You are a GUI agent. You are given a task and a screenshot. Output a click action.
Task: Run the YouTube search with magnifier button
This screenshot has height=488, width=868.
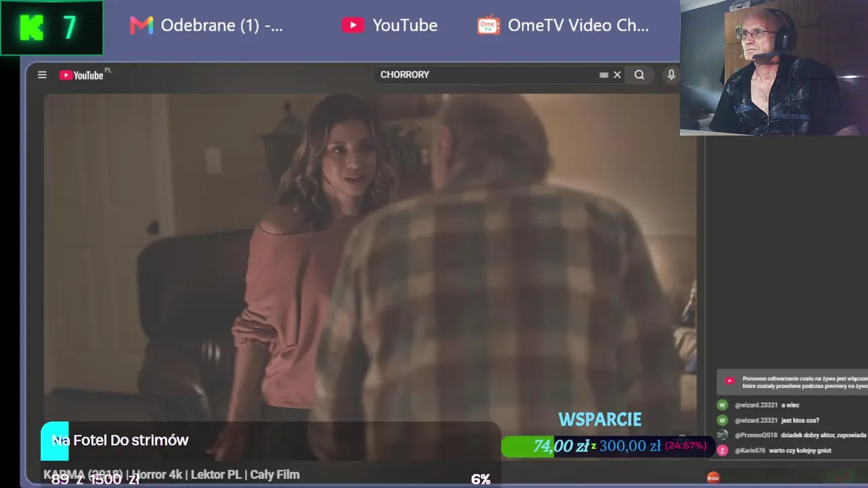coord(639,75)
